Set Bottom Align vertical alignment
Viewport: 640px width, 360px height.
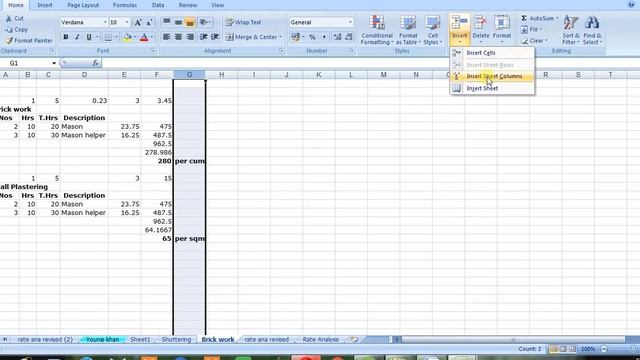pos(190,22)
